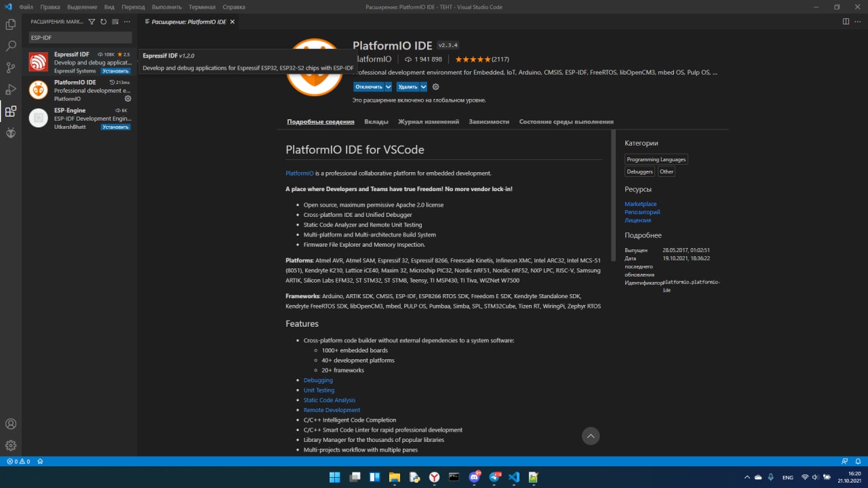The image size is (868, 488).
Task: Open the Accounts menu icon
Action: pos(11,424)
